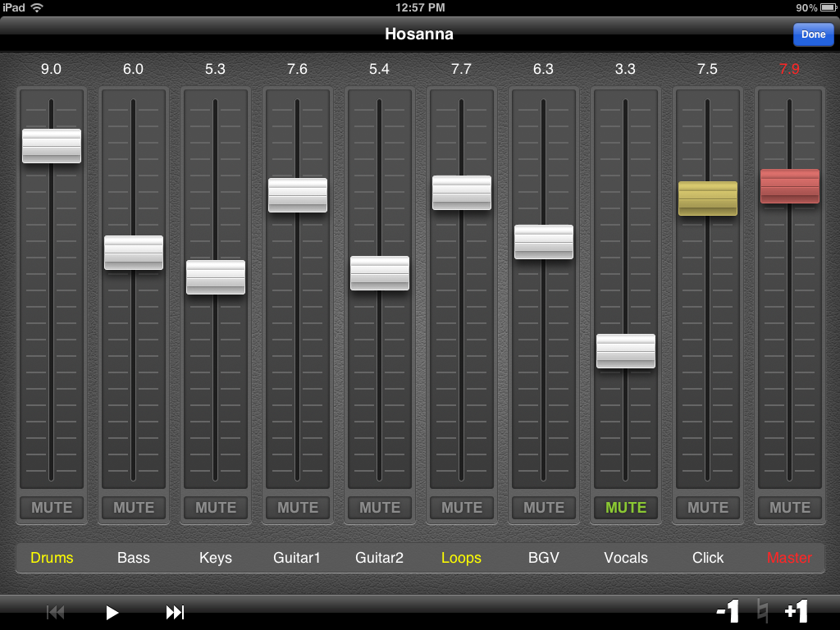Tap the Wi-Fi status icon

tap(37, 7)
